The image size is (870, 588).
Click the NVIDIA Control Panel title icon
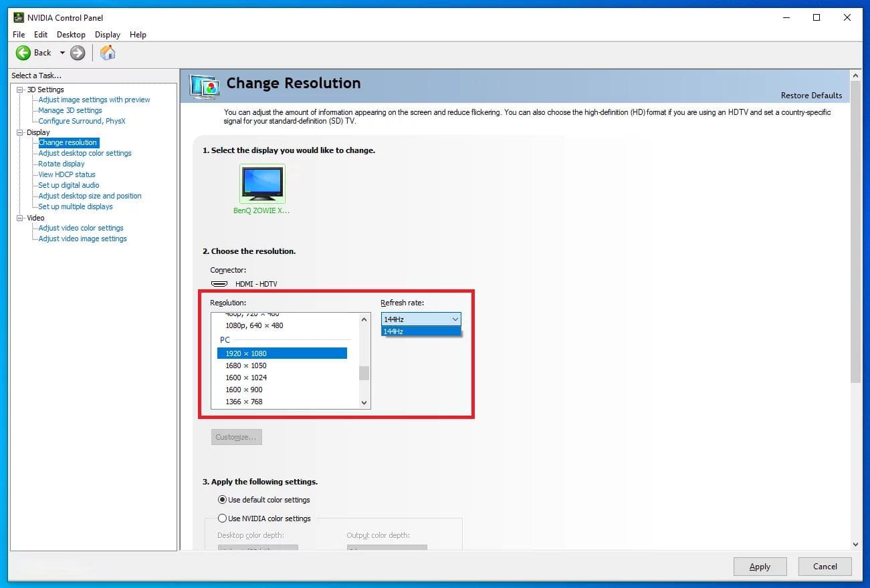click(19, 17)
